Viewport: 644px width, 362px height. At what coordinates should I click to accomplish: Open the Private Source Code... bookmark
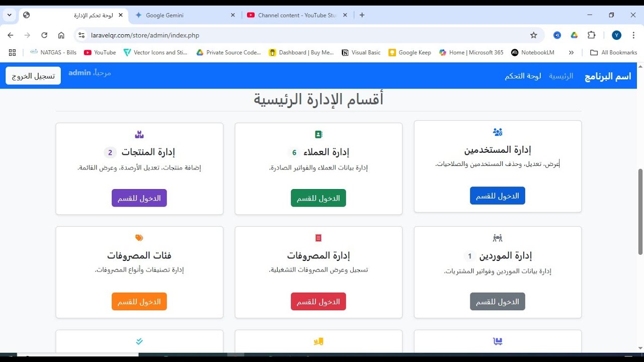228,52
